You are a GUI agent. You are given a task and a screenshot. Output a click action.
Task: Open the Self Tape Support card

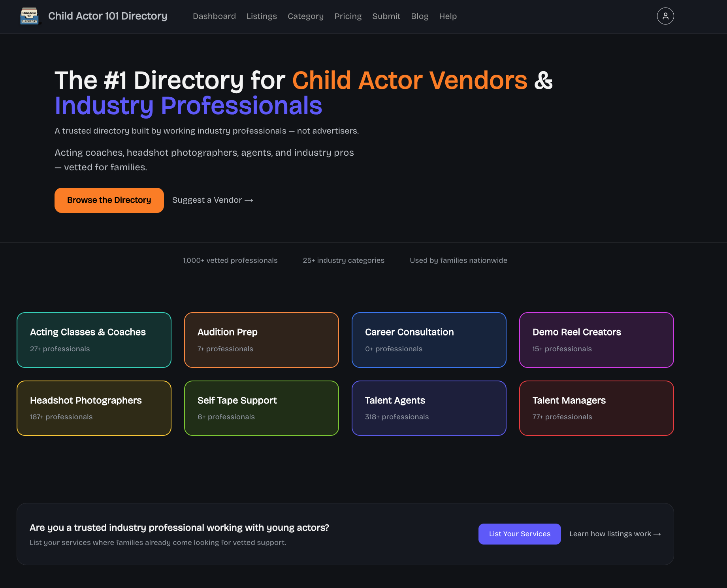click(261, 408)
